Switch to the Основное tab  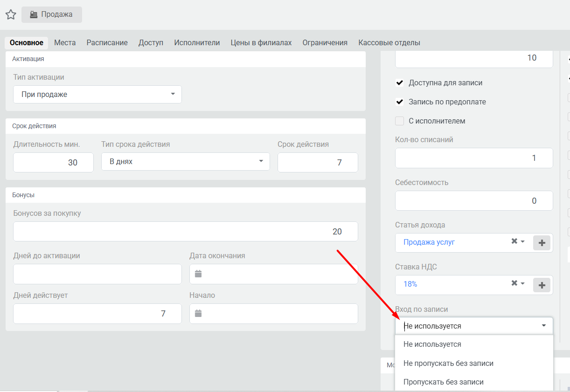tap(27, 42)
